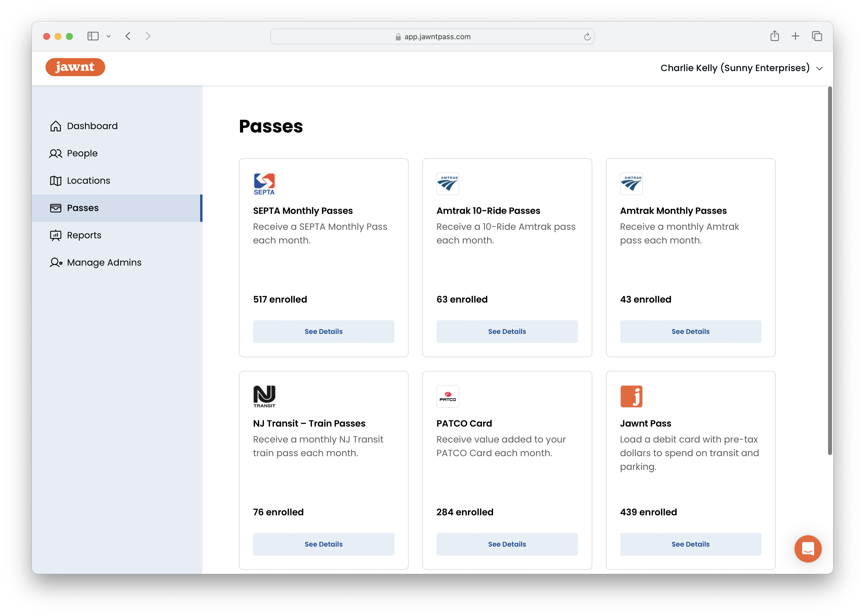Viewport: 865px width, 616px height.
Task: Go back with browser back arrow
Action: coord(128,36)
